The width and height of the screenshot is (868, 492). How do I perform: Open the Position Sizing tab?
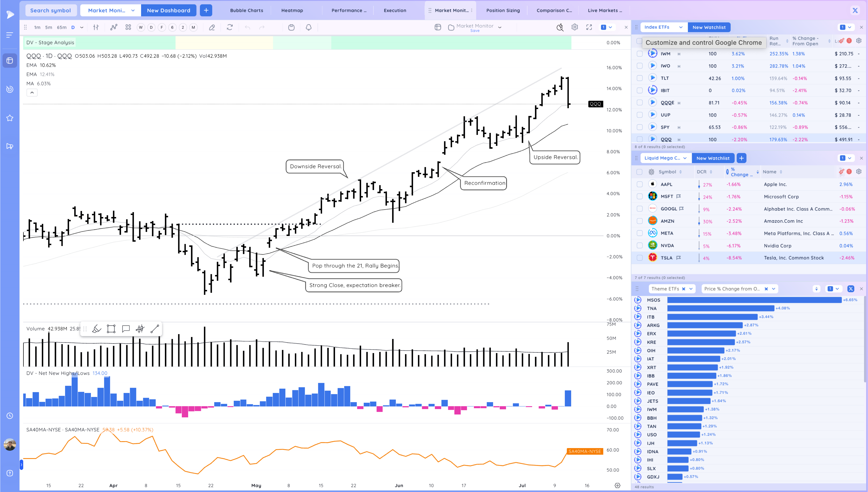pos(503,10)
